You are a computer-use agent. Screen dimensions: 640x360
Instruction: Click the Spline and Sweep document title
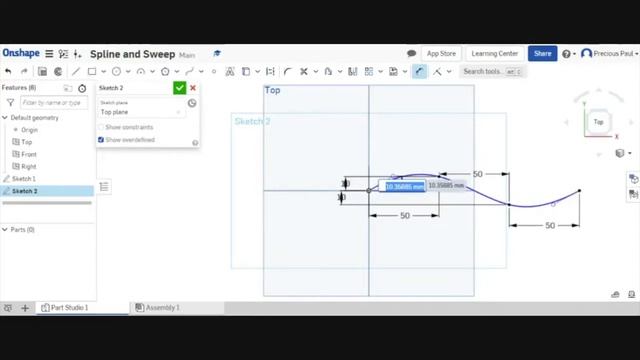(133, 54)
